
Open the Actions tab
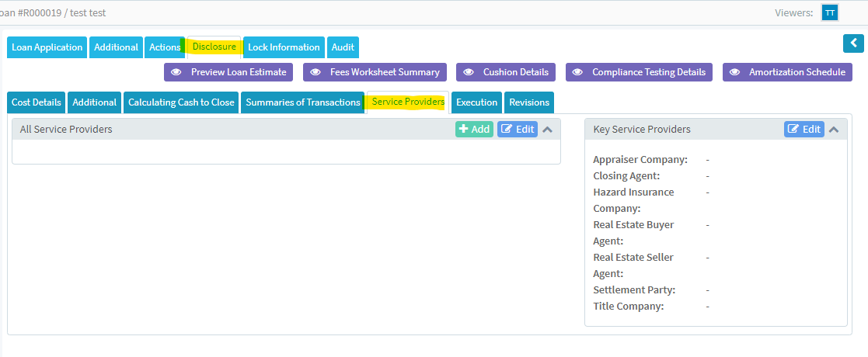click(x=165, y=47)
